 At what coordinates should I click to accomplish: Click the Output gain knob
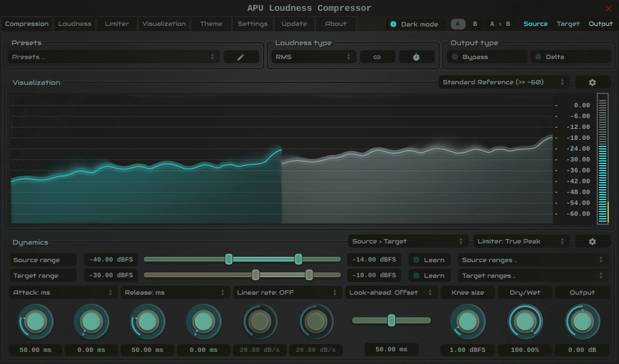(x=582, y=322)
